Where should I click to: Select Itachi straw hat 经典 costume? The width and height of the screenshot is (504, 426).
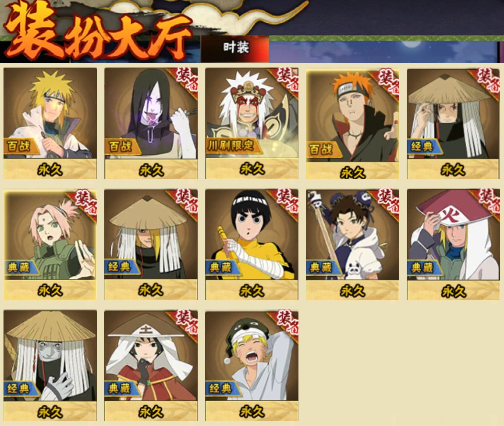(x=453, y=124)
